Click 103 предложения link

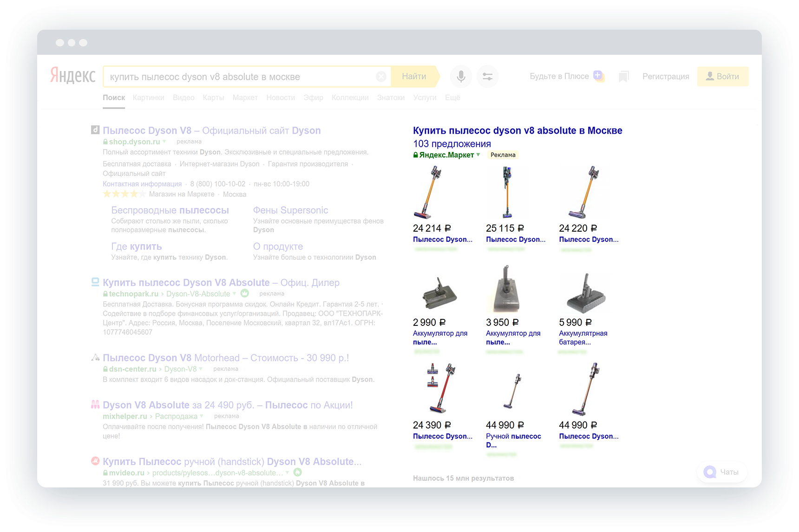[452, 144]
